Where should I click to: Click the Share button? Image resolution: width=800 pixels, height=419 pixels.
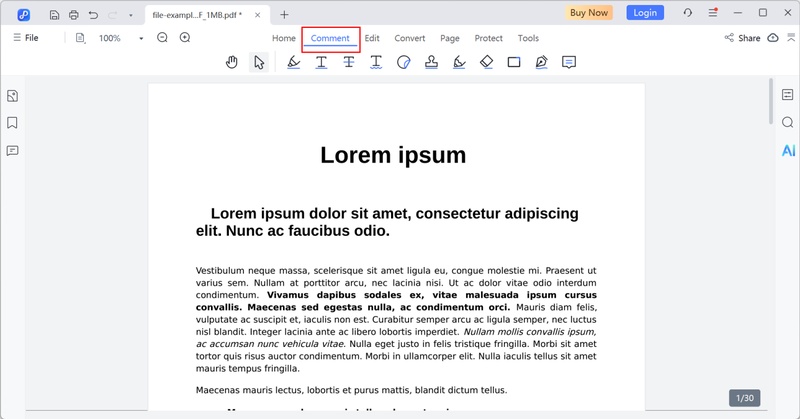tap(742, 38)
